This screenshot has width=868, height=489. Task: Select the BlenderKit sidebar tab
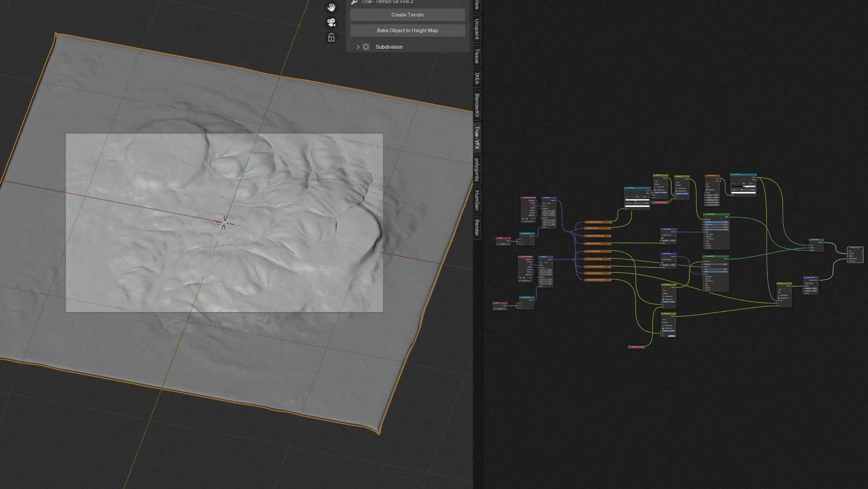477,105
